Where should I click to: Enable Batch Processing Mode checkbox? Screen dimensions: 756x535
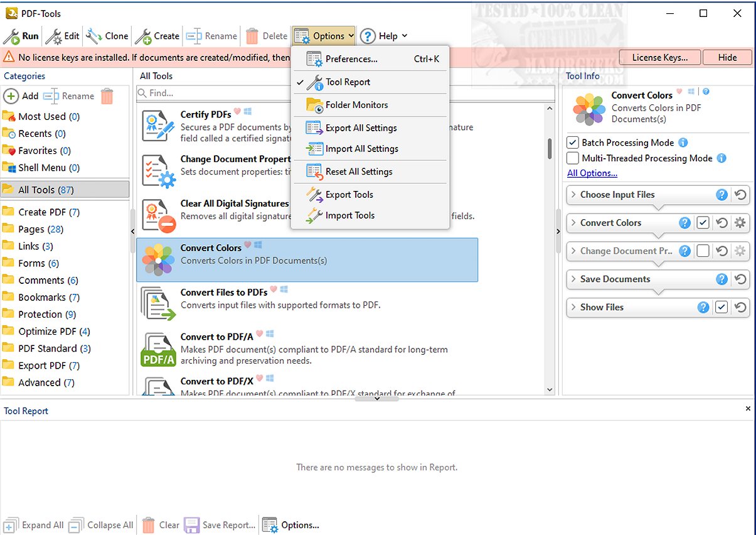click(572, 143)
